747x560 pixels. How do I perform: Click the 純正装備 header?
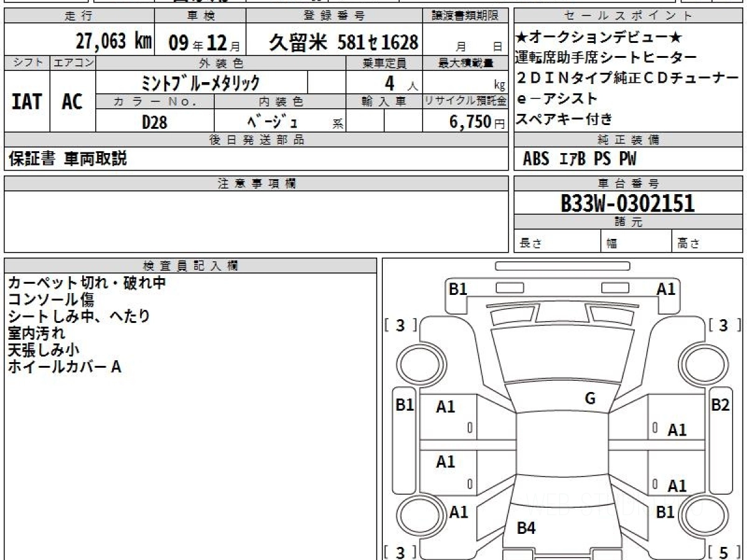coord(628,140)
